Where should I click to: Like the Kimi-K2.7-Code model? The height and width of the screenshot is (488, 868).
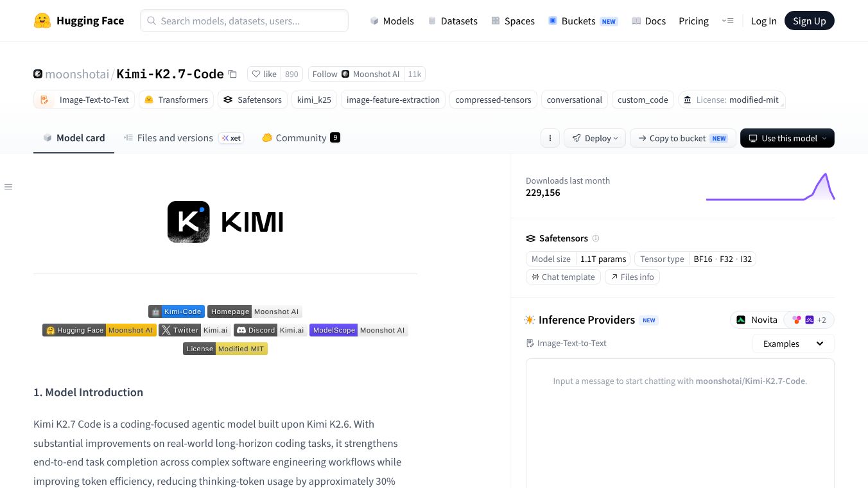click(264, 74)
